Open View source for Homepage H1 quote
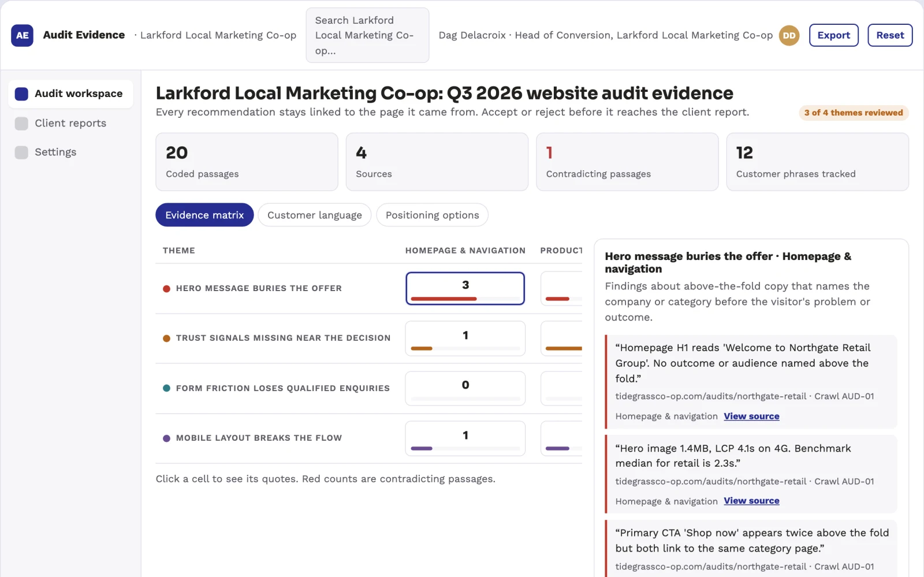Screen dimensions: 924x577 click(751, 416)
